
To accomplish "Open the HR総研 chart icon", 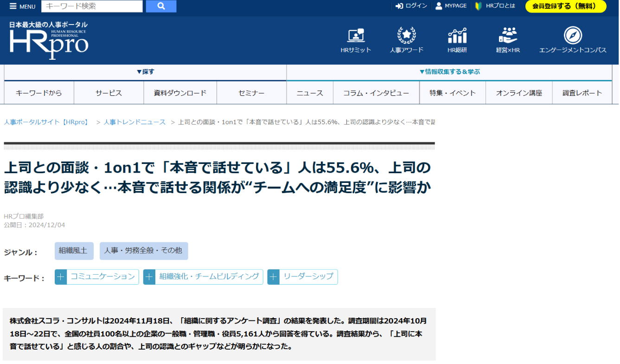I will tap(457, 36).
